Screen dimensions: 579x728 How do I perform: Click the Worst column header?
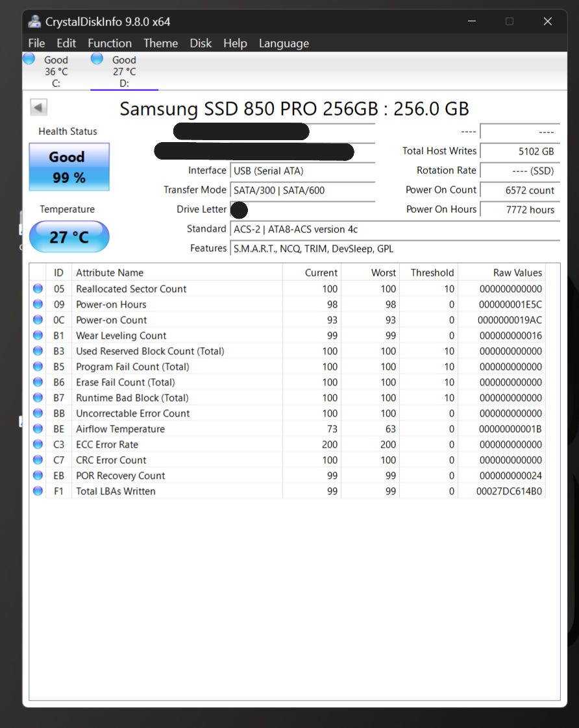370,273
